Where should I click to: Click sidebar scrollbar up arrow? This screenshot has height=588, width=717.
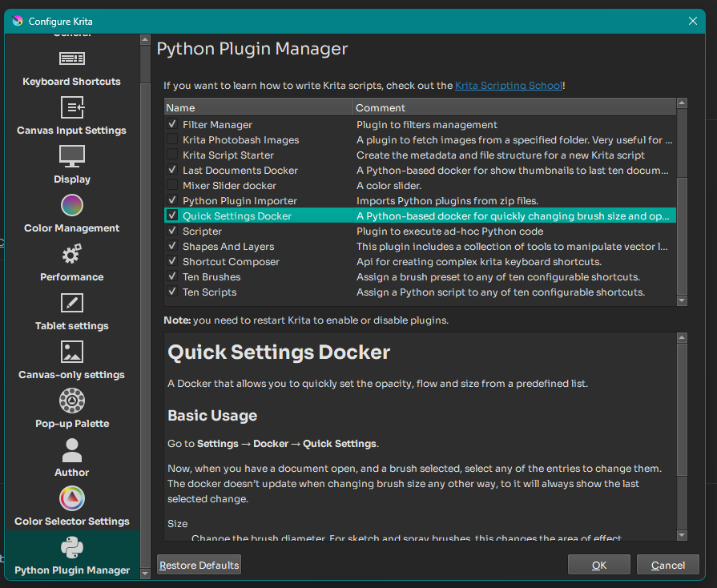pyautogui.click(x=145, y=40)
